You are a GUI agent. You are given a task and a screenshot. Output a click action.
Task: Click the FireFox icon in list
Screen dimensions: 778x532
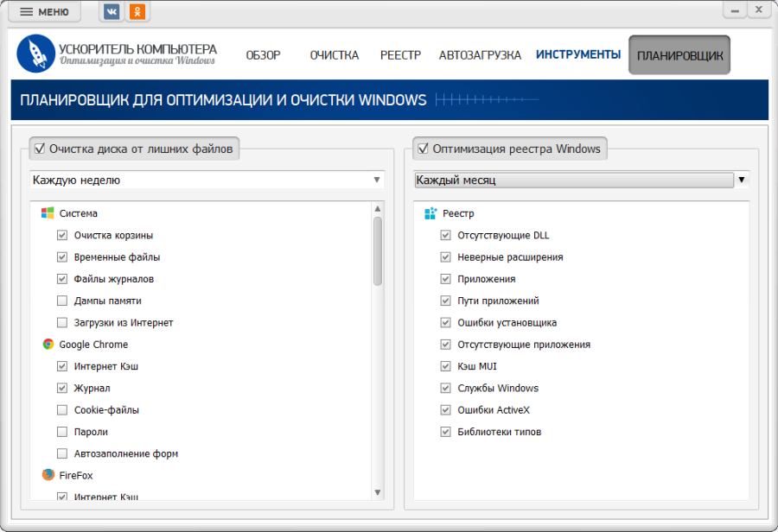coord(48,475)
